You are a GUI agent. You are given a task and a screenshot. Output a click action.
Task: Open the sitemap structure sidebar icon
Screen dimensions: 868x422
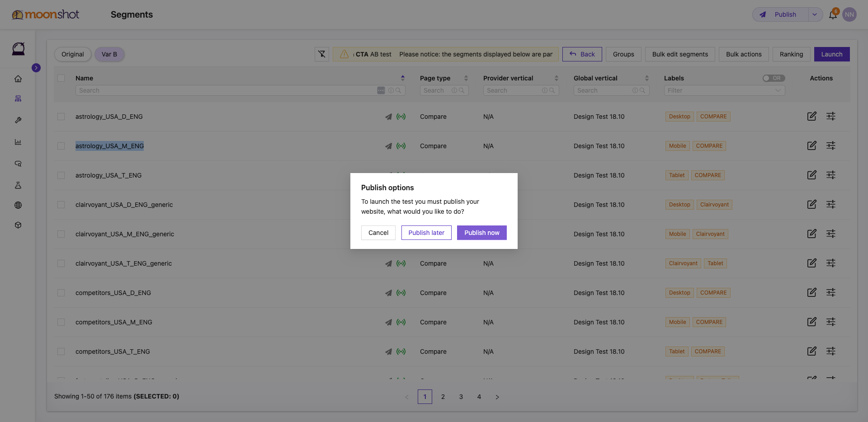(x=18, y=98)
